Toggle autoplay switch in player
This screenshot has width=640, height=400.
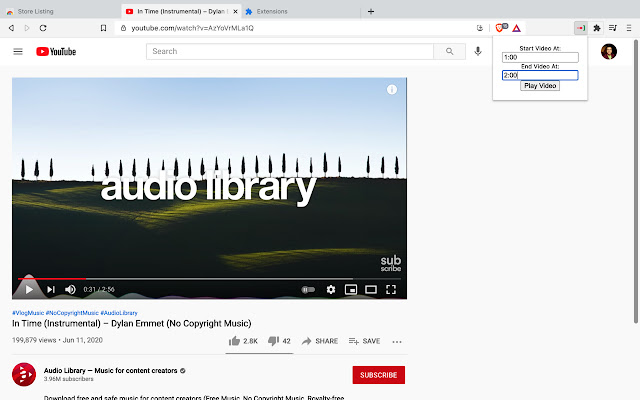point(308,289)
